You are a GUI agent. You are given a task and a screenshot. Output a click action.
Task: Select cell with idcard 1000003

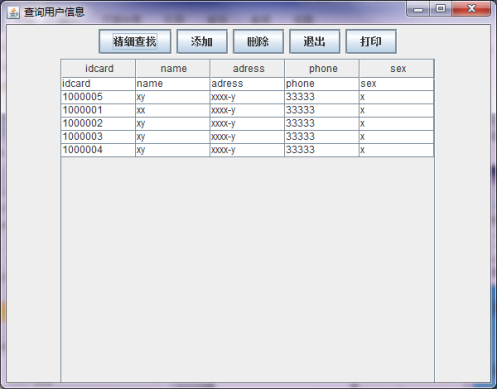pyautogui.click(x=98, y=137)
